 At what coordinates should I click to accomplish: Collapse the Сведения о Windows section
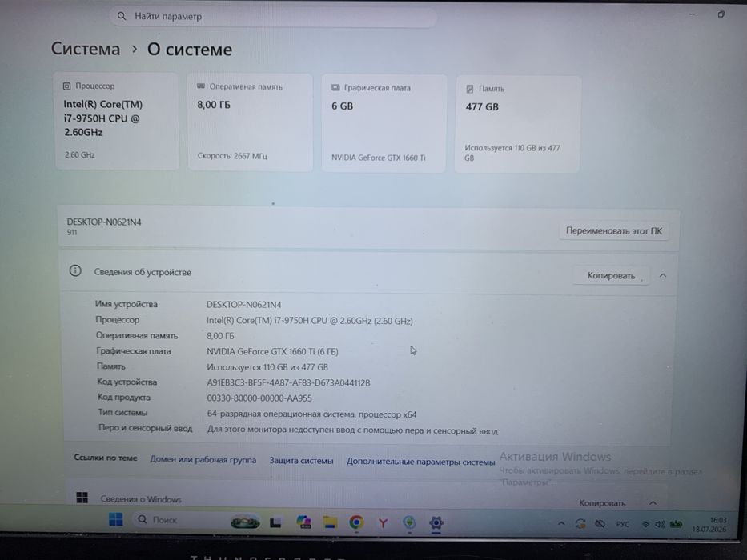(653, 503)
